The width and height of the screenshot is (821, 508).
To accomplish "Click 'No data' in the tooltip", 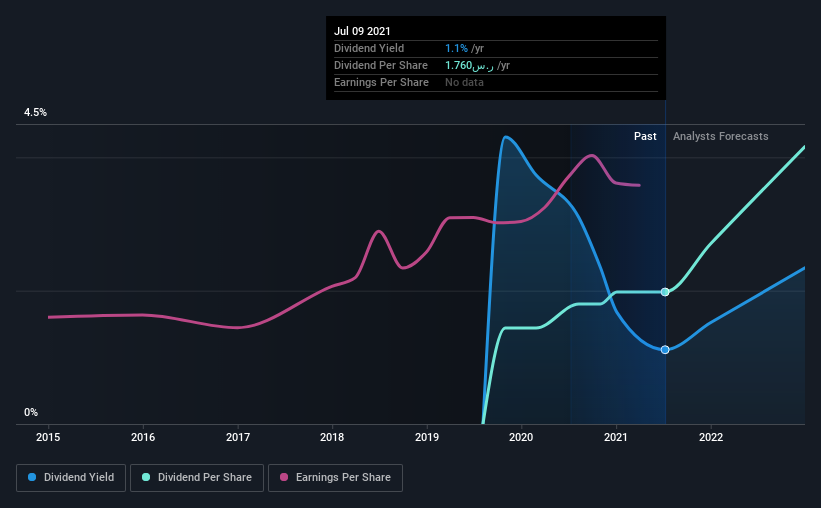I will pyautogui.click(x=464, y=83).
